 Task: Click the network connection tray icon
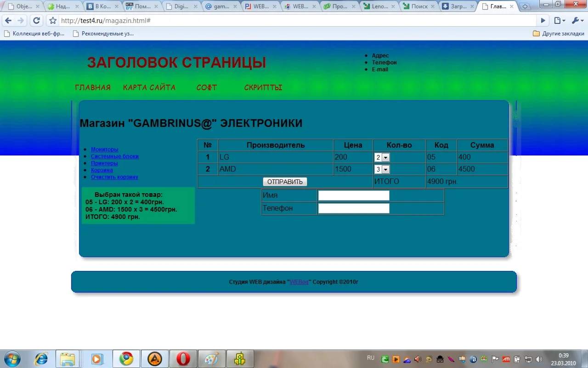(x=528, y=359)
